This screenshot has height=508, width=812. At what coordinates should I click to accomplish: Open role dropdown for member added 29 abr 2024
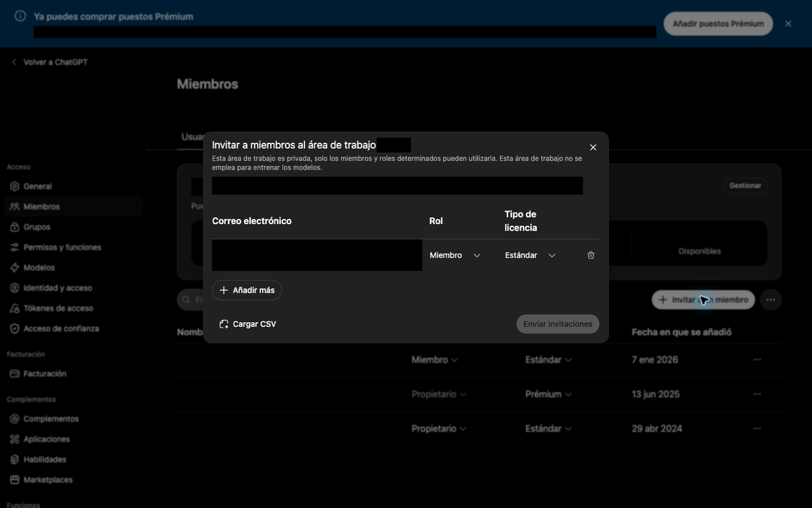click(439, 428)
